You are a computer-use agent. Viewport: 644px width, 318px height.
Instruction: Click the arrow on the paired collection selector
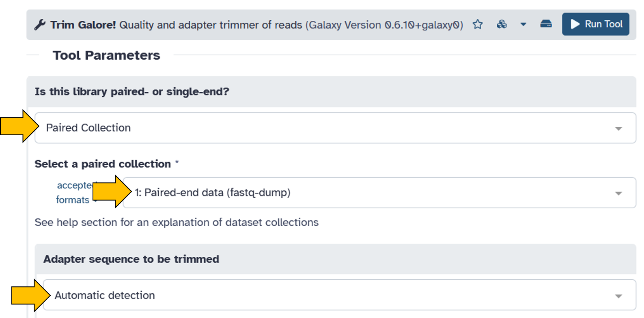618,193
